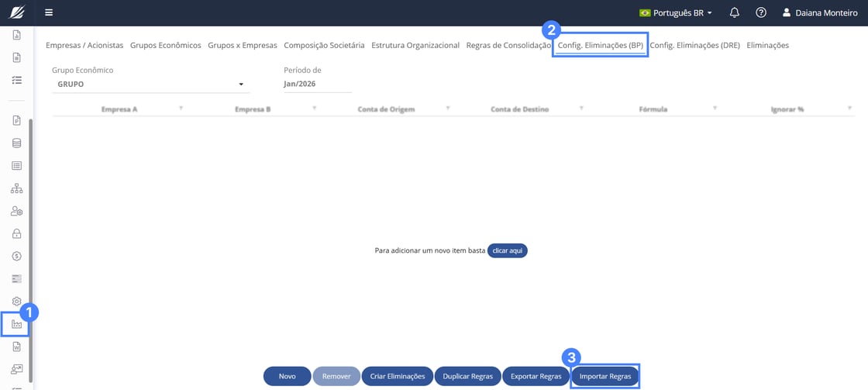Click the stacked rows icon in the sidebar

tap(16, 278)
